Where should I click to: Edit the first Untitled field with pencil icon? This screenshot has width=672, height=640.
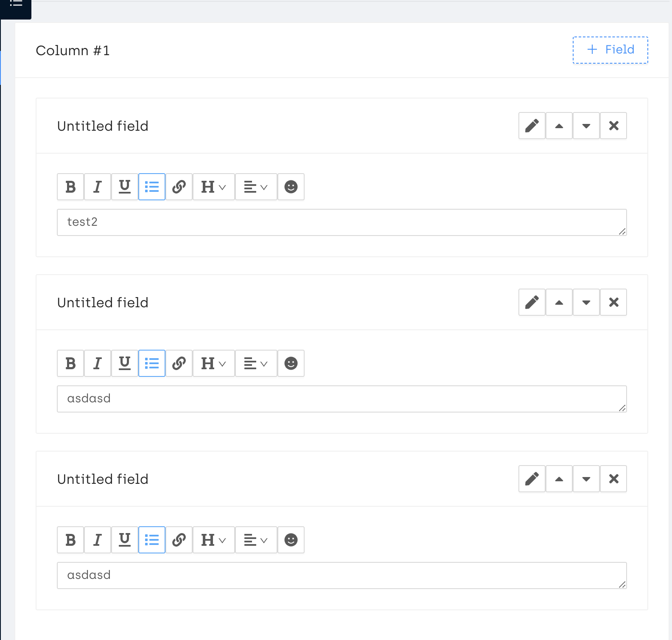coord(532,126)
